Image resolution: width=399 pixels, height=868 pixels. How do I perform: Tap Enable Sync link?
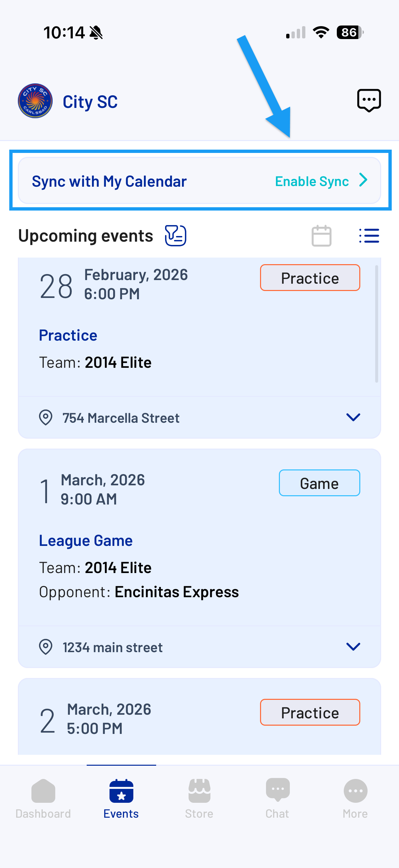click(312, 181)
